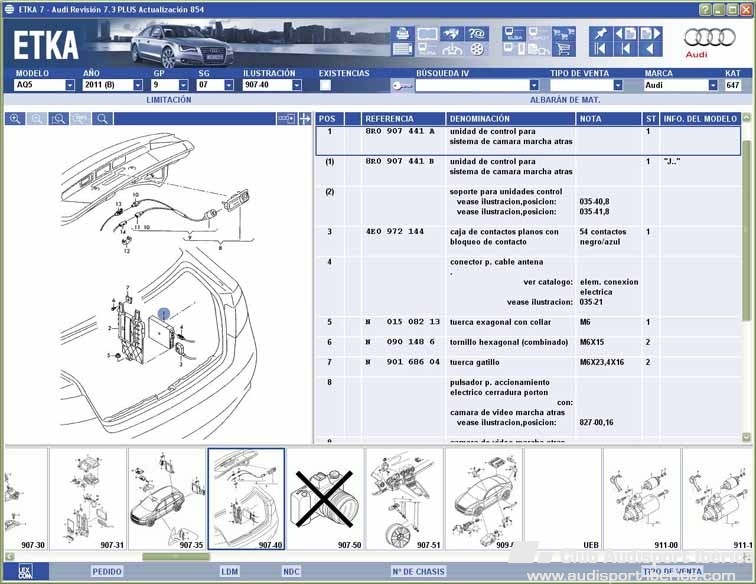Image resolution: width=756 pixels, height=584 pixels.
Task: Click the NOTA column header
Action: pos(608,119)
